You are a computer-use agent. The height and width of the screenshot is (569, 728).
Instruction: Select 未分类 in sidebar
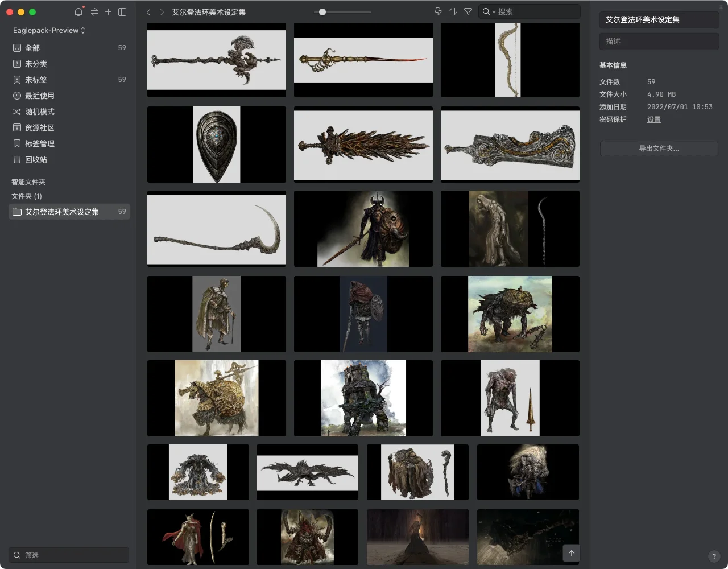pos(69,64)
